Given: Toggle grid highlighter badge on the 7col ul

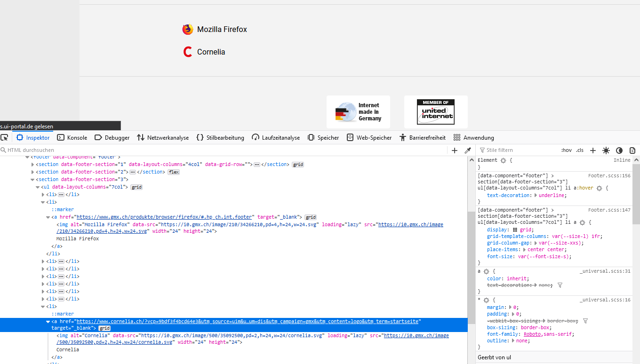Looking at the screenshot, I should (136, 187).
